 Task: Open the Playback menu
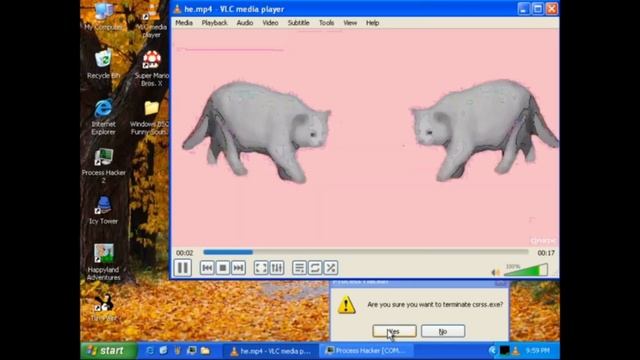214,23
